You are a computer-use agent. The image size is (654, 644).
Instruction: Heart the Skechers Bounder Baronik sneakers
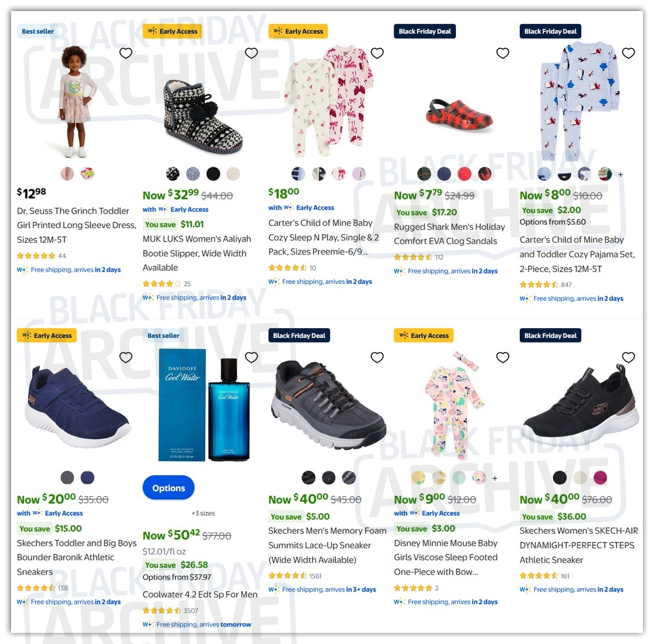pyautogui.click(x=126, y=357)
